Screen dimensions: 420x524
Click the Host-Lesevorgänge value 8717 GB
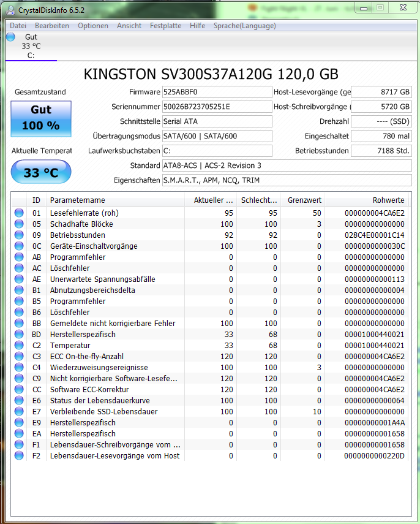(x=381, y=92)
